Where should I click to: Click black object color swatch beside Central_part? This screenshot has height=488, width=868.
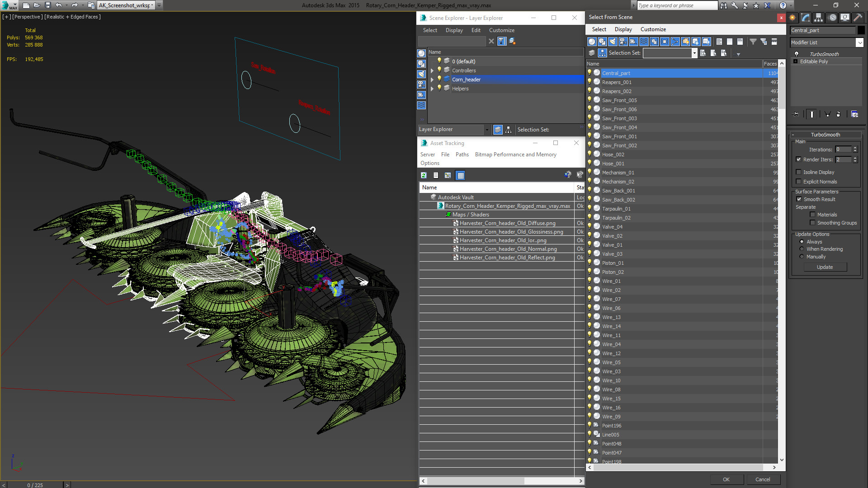(x=861, y=30)
